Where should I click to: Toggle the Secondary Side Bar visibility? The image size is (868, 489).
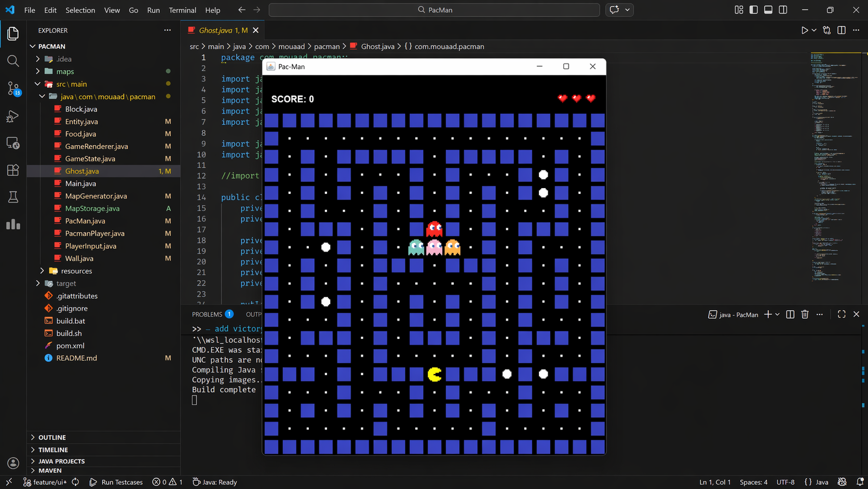tap(783, 10)
